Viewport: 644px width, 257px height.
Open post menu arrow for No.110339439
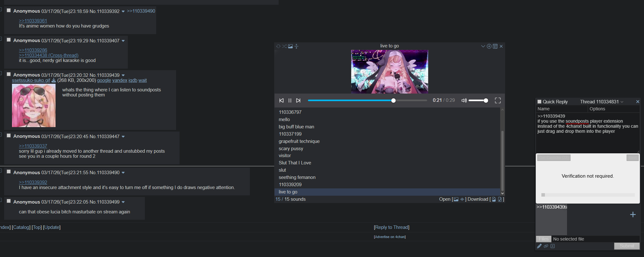click(123, 76)
